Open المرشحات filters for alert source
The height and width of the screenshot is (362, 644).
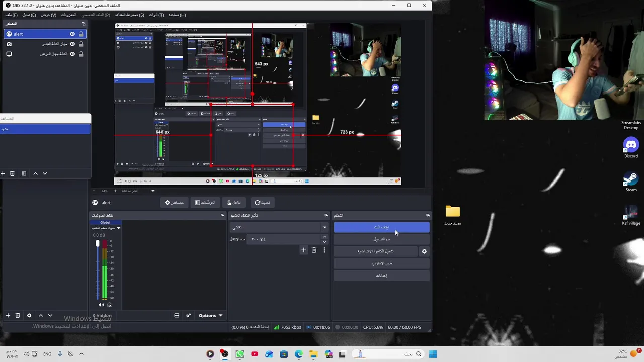tap(205, 202)
